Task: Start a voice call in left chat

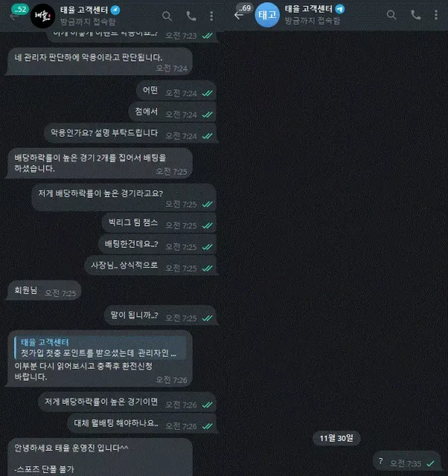Action: [x=191, y=16]
